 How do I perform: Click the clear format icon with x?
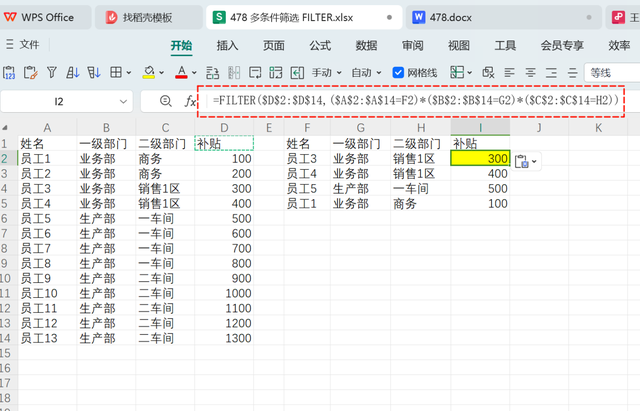488,73
